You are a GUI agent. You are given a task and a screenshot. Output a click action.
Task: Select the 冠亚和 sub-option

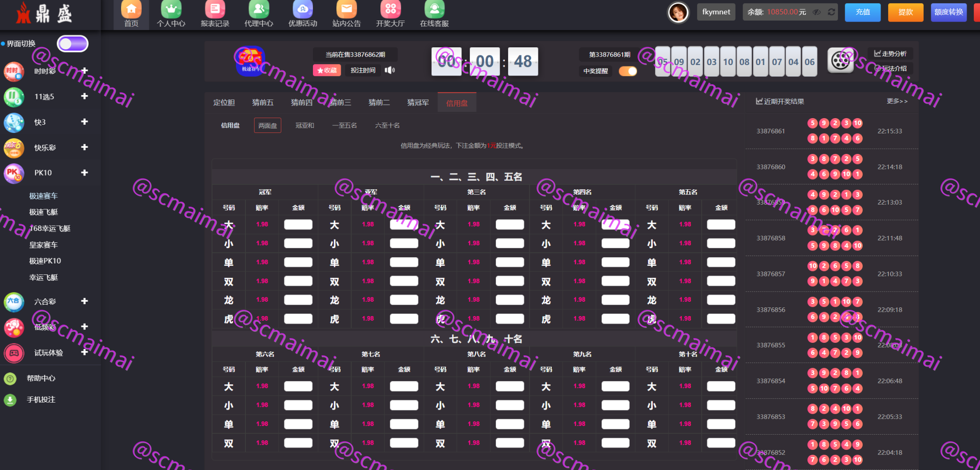[x=305, y=126]
